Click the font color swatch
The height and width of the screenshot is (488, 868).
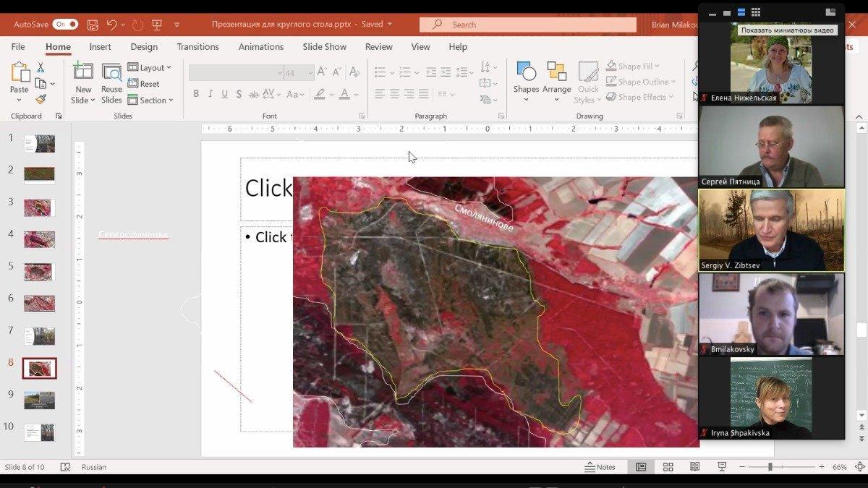tap(344, 94)
